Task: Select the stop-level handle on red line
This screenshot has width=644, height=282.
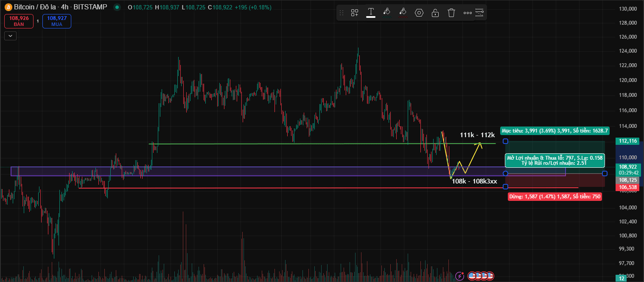Action: pos(505,187)
